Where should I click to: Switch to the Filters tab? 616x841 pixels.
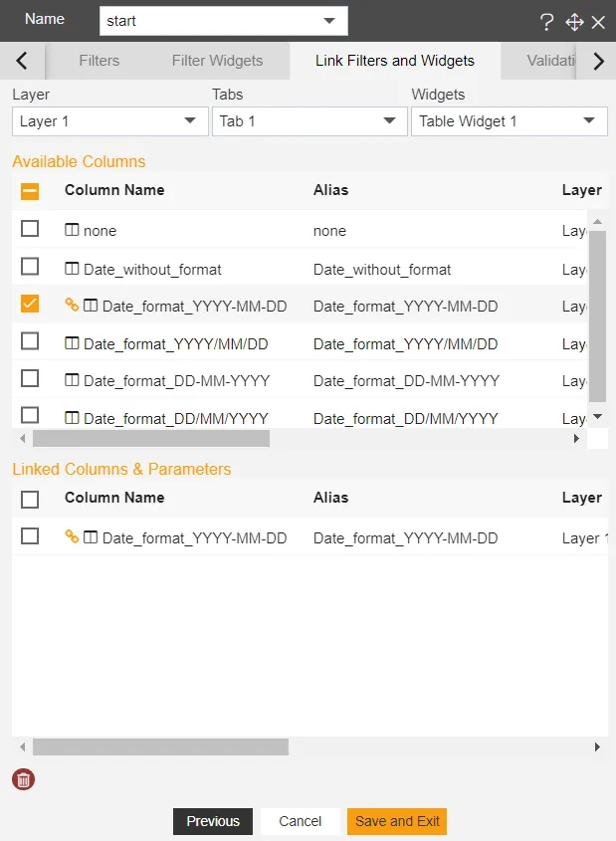click(x=100, y=61)
